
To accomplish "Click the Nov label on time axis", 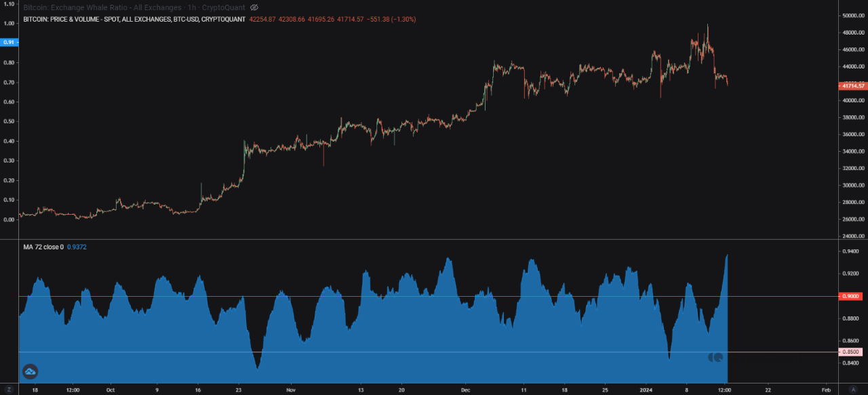I will click(x=290, y=390).
